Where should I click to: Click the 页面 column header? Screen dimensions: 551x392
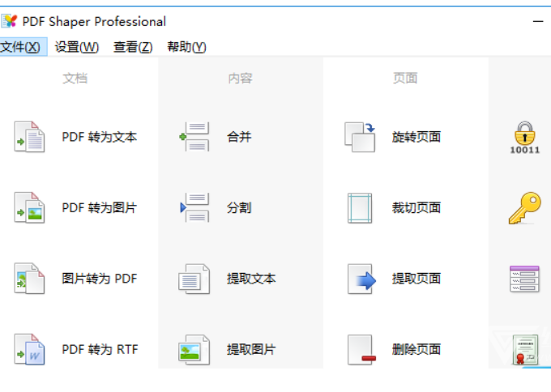click(x=405, y=78)
